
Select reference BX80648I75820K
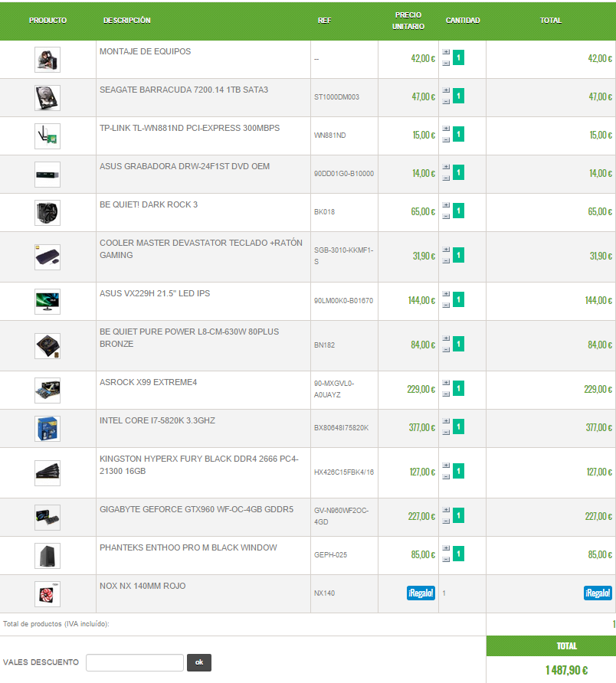click(342, 428)
